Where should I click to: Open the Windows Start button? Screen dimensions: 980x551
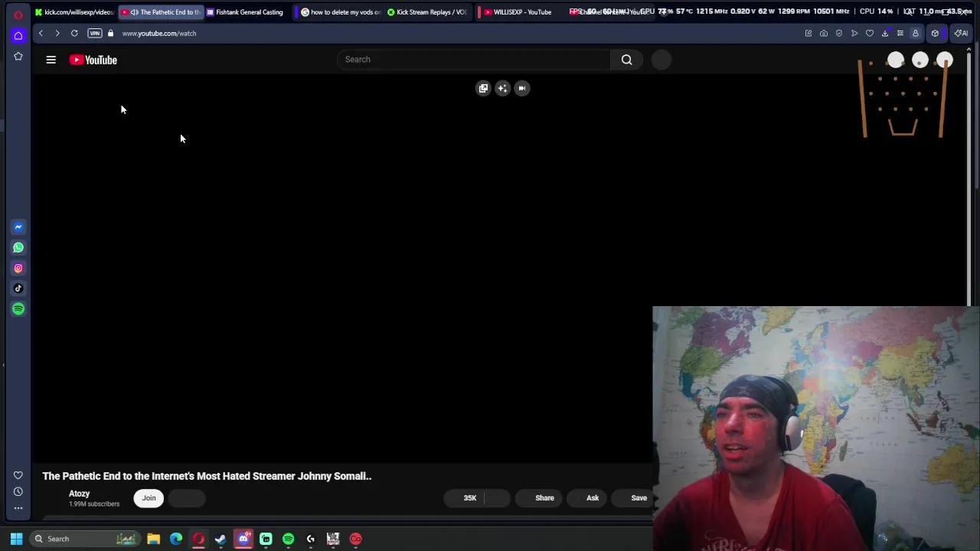[x=16, y=539]
